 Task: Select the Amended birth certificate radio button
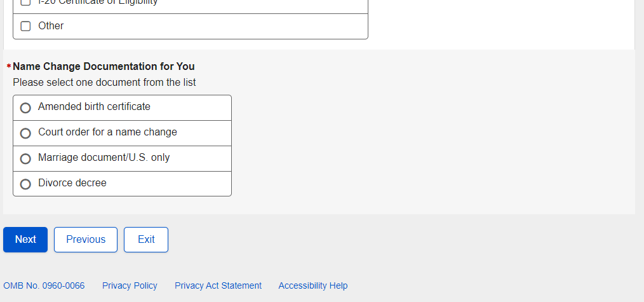25,108
